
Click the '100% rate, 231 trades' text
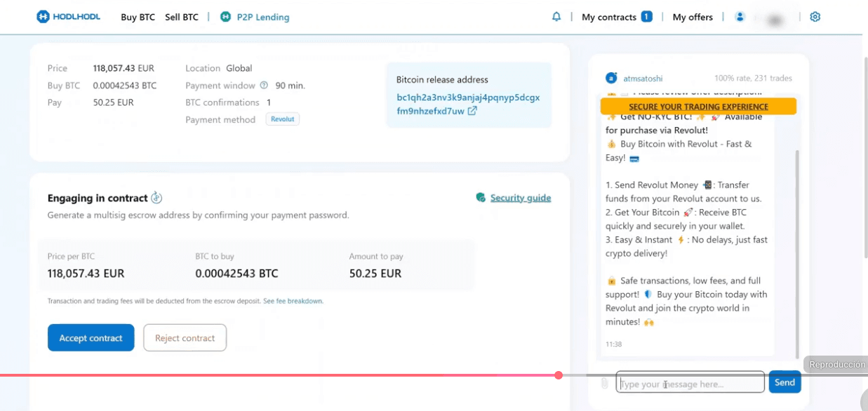[x=753, y=79]
